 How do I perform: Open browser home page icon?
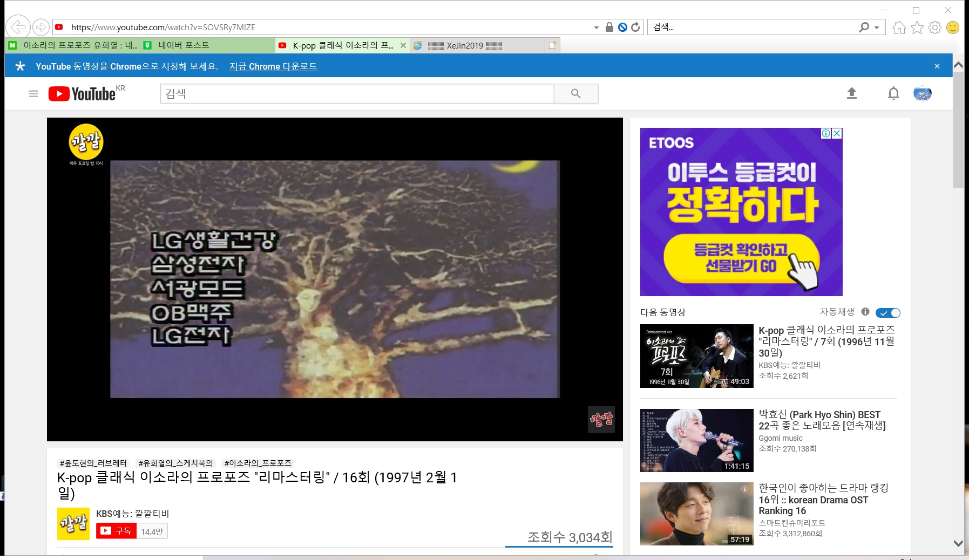pyautogui.click(x=899, y=28)
